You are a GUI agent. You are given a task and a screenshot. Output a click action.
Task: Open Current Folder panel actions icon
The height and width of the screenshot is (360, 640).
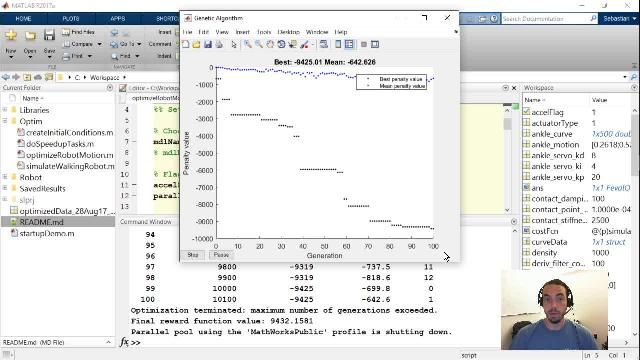[110, 88]
